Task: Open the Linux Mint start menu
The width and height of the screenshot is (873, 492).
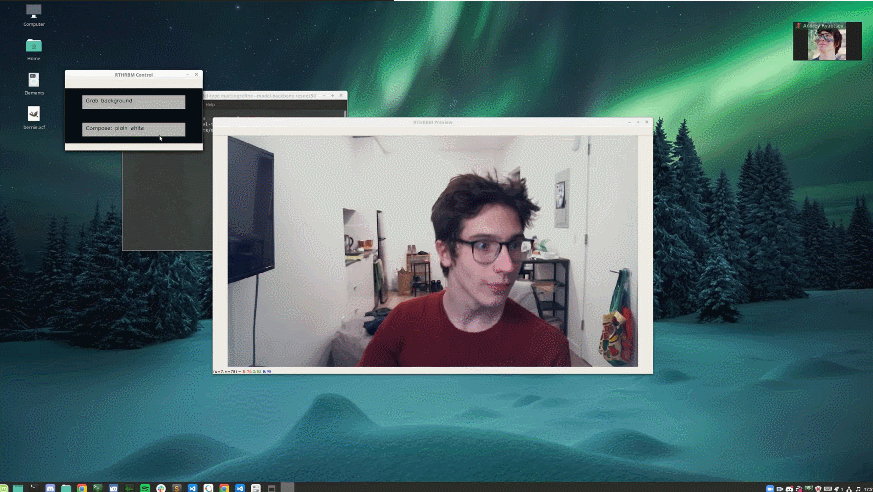Action: click(4, 488)
